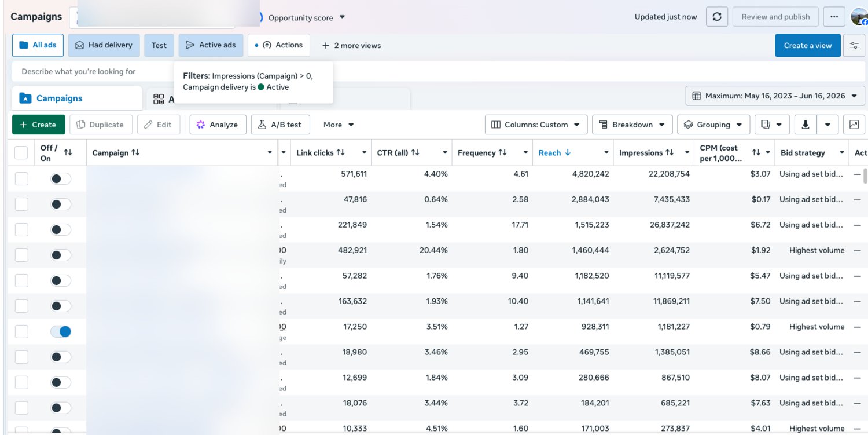868x435 pixels.
Task: Click the 20.44% CTR cell
Action: click(433, 250)
